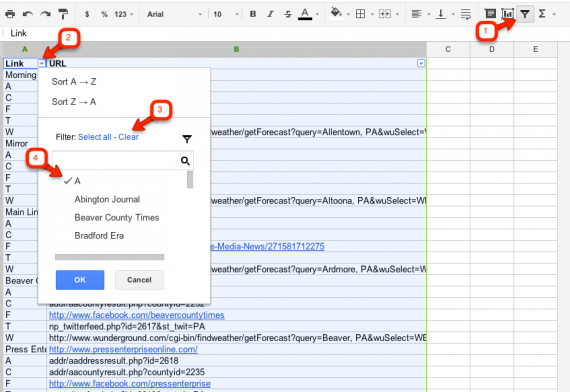Open the pressenterpriseonline.com link

point(123,349)
